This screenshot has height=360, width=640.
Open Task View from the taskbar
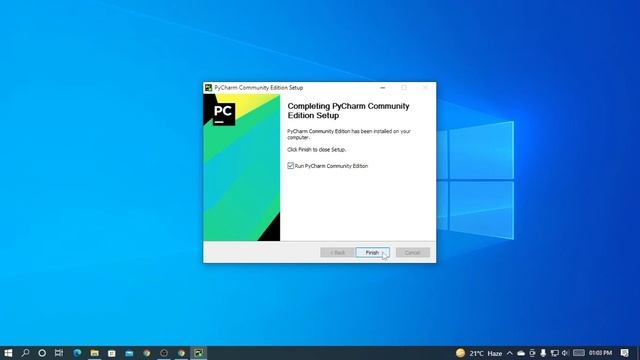pyautogui.click(x=59, y=353)
